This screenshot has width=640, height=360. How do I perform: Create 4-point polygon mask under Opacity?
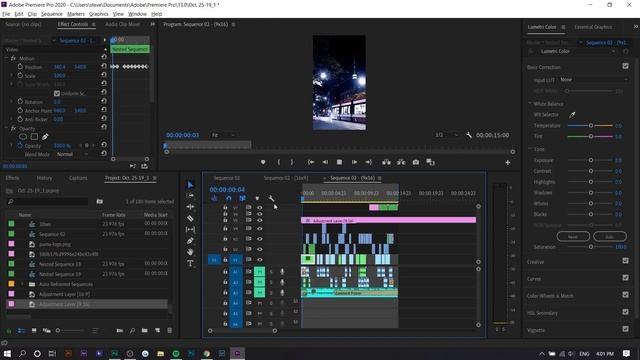pyautogui.click(x=34, y=137)
